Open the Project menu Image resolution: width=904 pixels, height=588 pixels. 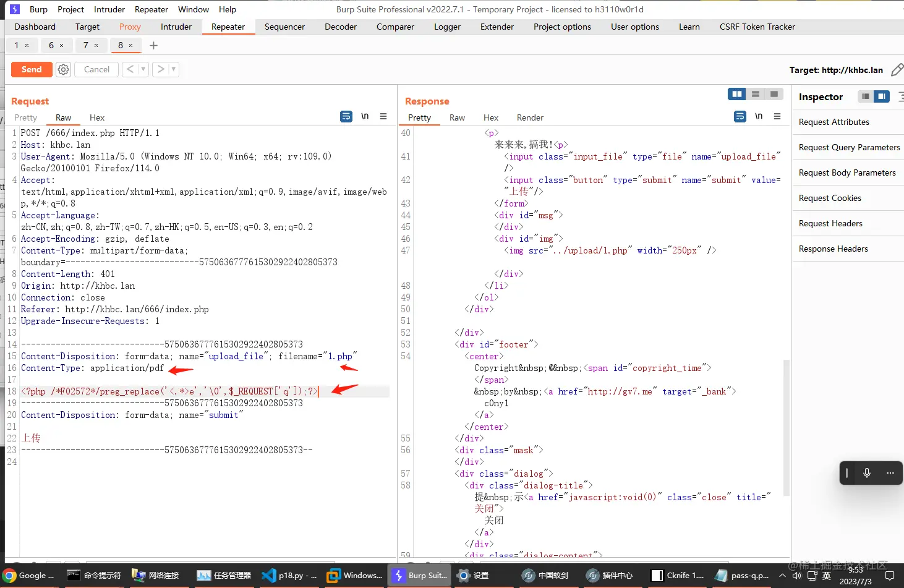pos(70,9)
